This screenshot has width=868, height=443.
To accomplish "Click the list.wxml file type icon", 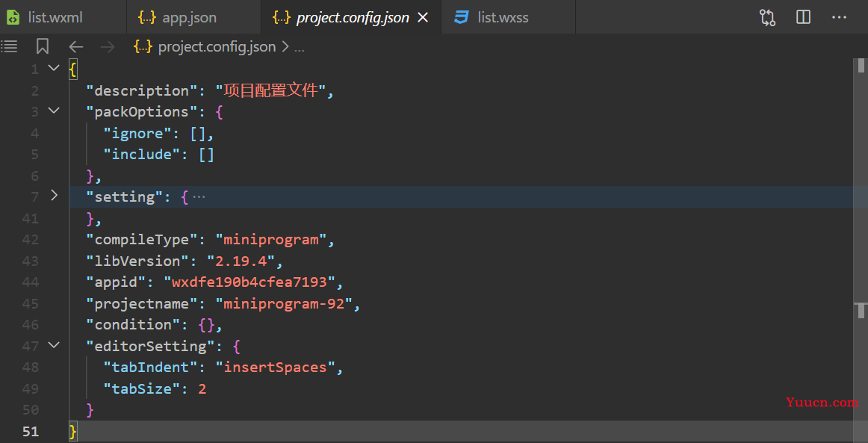I will coord(13,18).
